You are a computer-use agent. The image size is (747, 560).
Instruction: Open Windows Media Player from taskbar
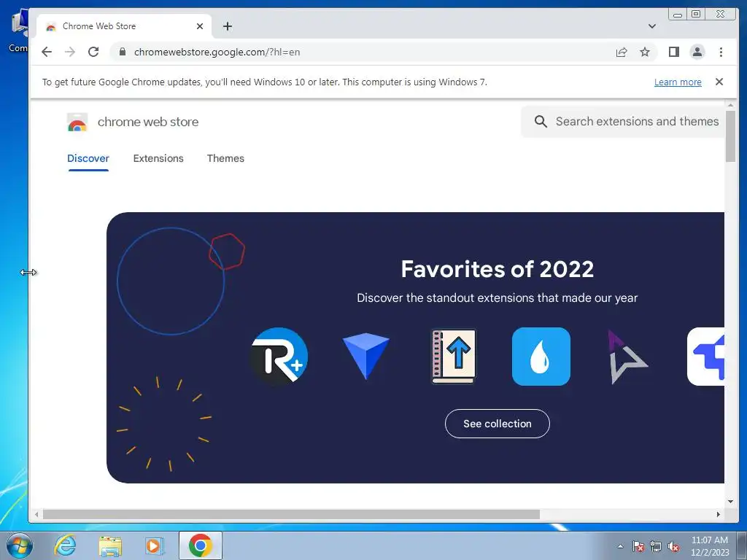click(154, 545)
